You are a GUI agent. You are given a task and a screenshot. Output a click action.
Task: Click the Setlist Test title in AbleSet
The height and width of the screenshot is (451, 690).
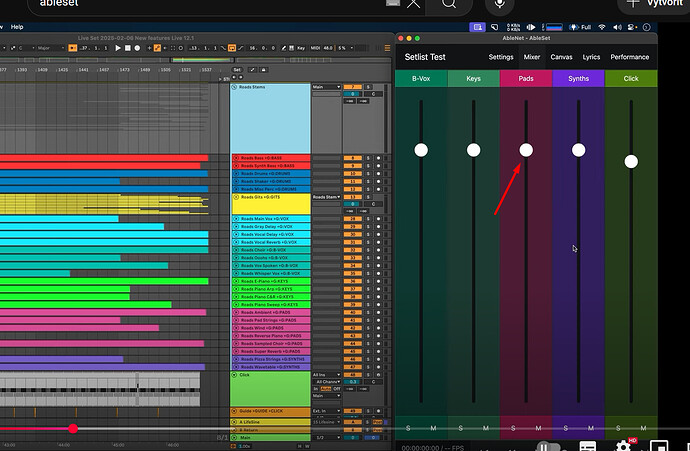click(x=425, y=57)
